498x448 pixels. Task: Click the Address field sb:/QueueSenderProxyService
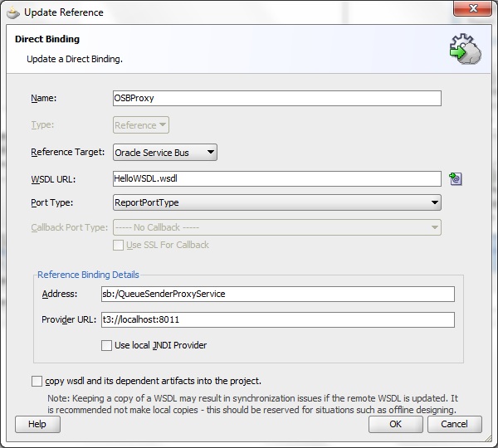coord(278,294)
